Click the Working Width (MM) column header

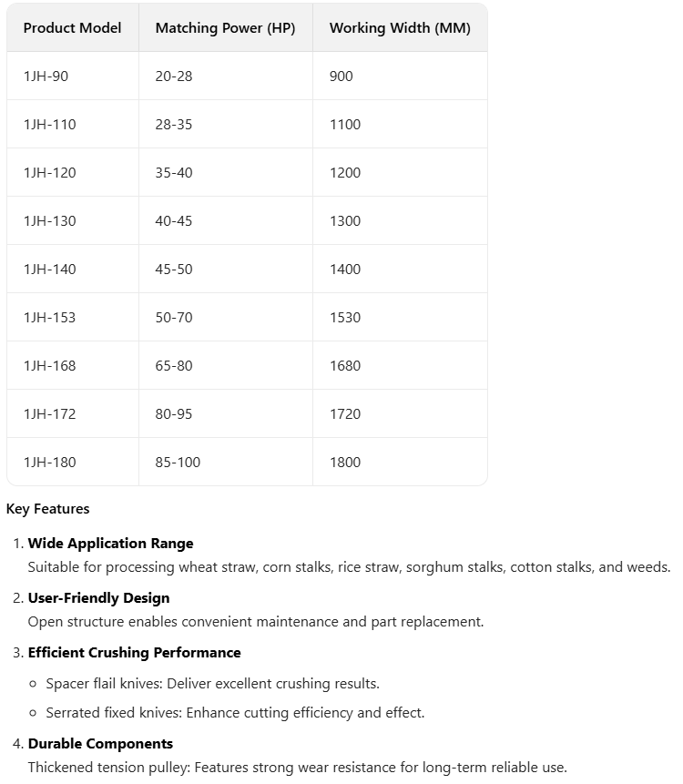400,28
